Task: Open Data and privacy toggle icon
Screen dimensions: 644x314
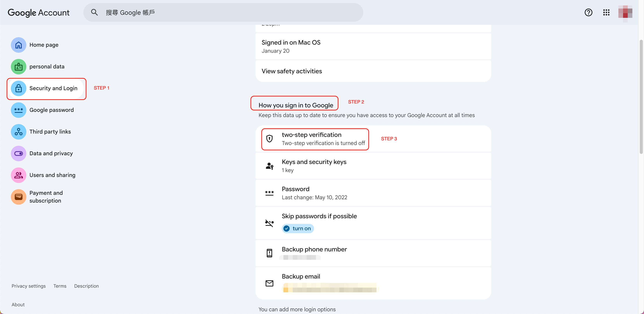Action: (18, 154)
